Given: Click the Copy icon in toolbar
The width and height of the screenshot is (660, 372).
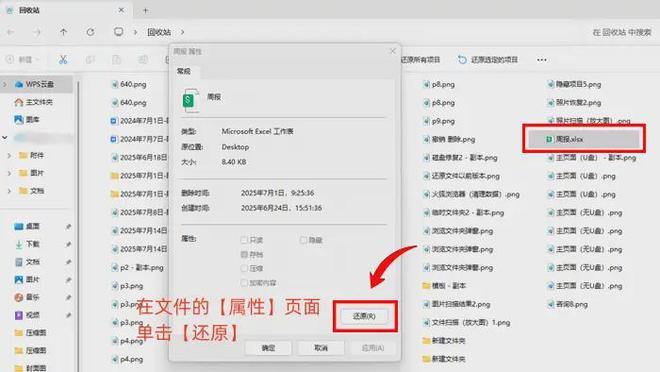Looking at the screenshot, I should [x=90, y=60].
